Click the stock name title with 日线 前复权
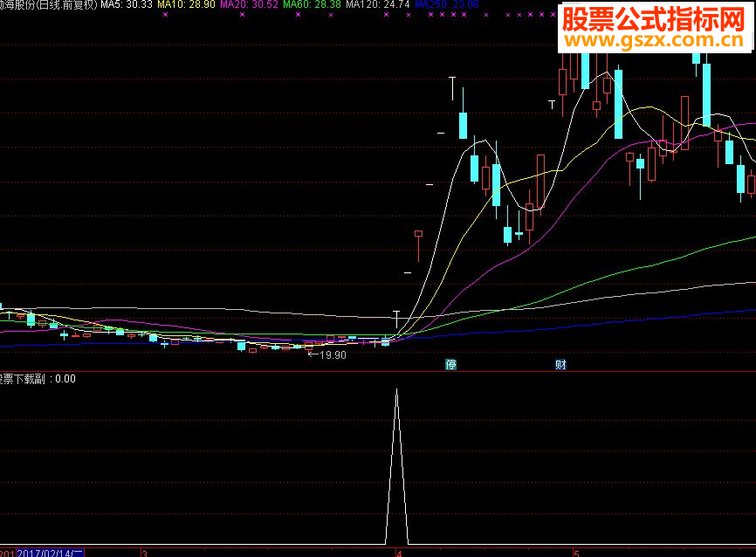This screenshot has height=557, width=756. (48, 4)
